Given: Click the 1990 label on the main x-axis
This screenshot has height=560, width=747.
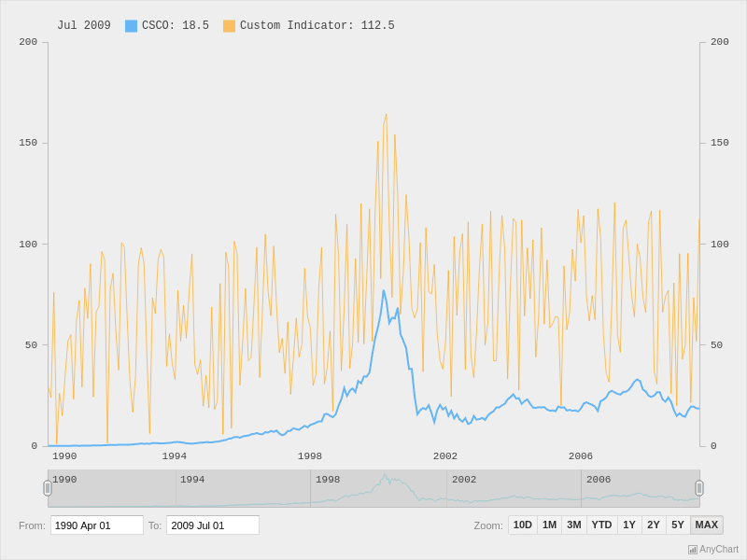Looking at the screenshot, I should pos(64,456).
